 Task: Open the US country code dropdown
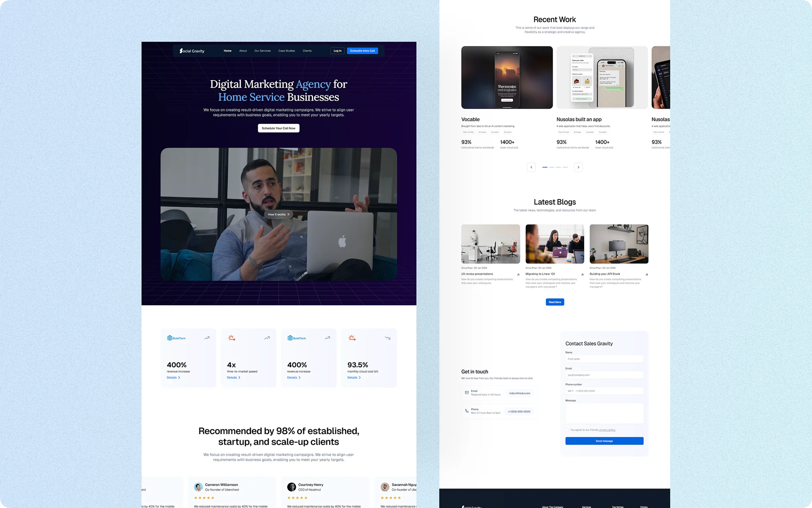pyautogui.click(x=570, y=391)
